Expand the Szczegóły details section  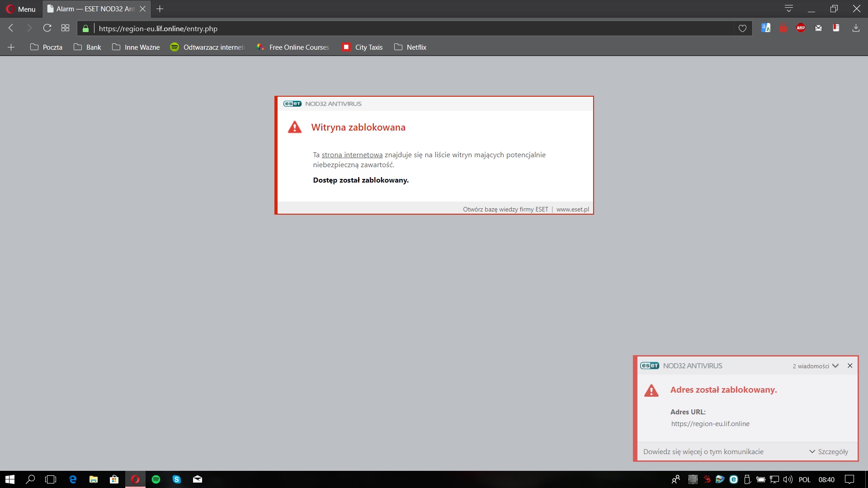click(829, 451)
